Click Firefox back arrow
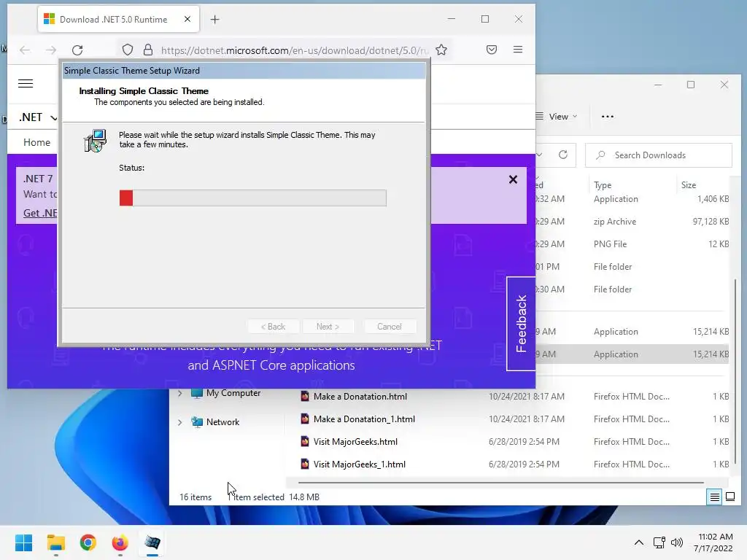Image resolution: width=747 pixels, height=560 pixels. 25,50
